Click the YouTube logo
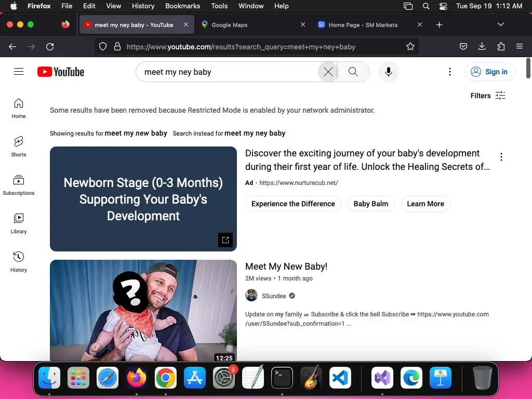532x399 pixels. (x=61, y=72)
